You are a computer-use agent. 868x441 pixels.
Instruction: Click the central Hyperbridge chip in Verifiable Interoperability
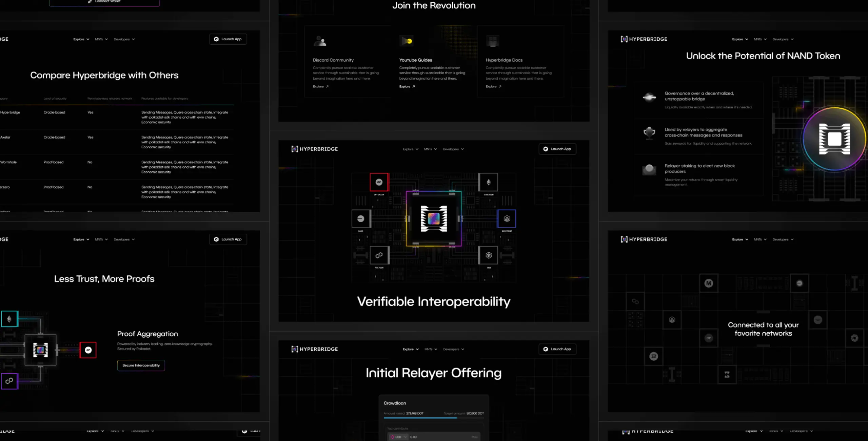click(434, 219)
